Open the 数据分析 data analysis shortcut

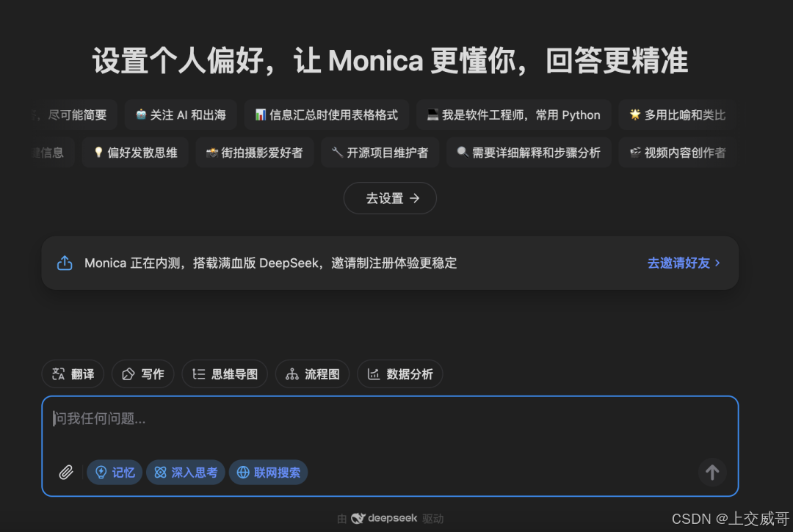pos(399,374)
